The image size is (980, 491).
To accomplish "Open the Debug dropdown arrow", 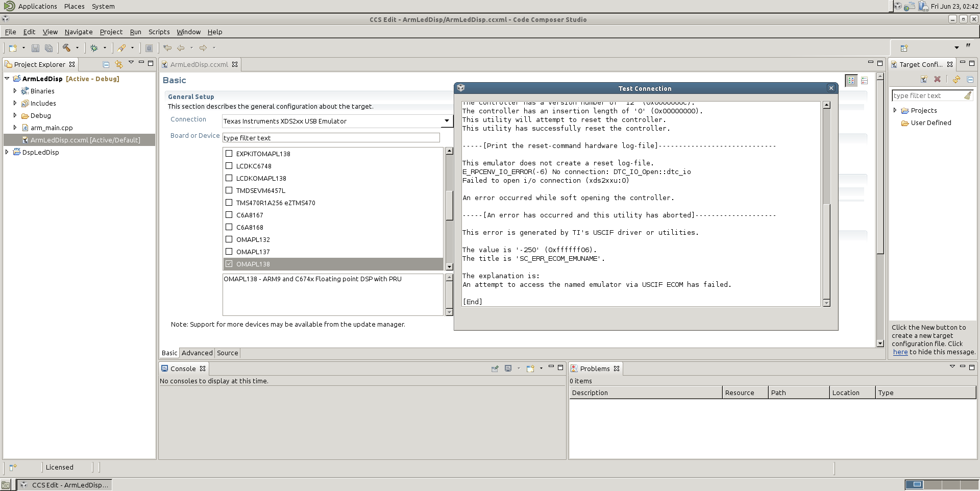I will pyautogui.click(x=105, y=48).
